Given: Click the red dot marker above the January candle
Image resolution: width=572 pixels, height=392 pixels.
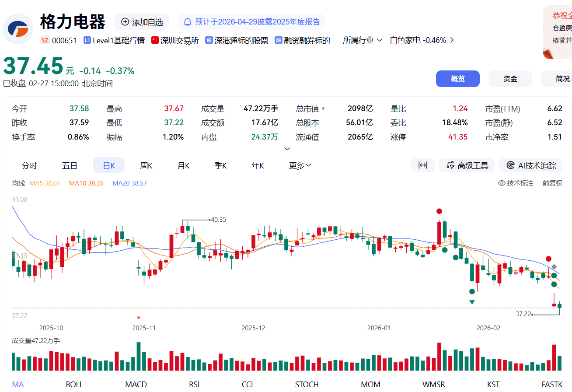Looking at the screenshot, I should coord(439,211).
